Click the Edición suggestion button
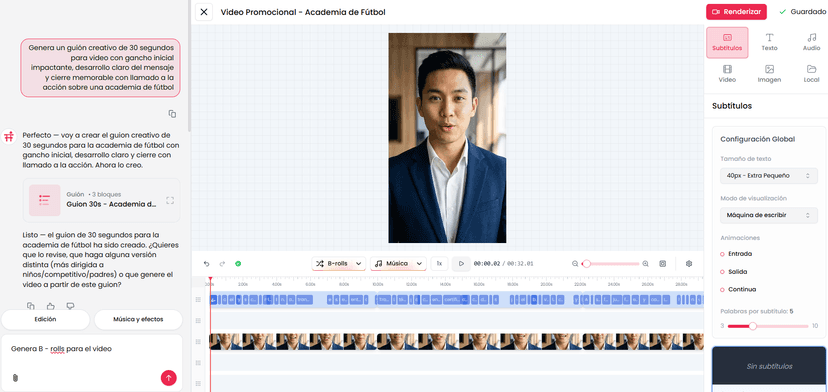The image size is (828, 392). 45,319
